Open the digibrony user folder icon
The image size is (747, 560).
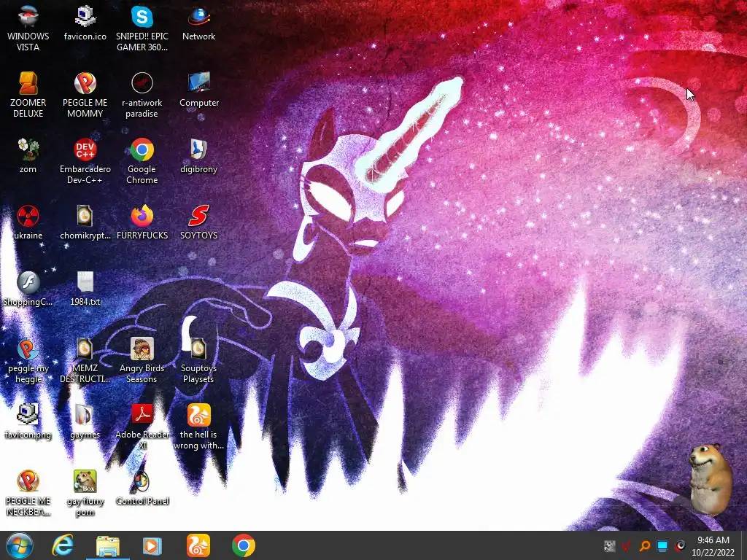tap(198, 157)
